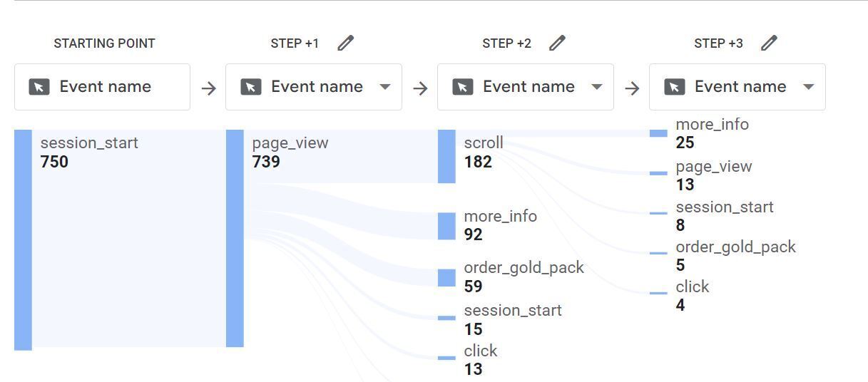
Task: Click cursor icon in Step +3 box
Action: (x=675, y=87)
